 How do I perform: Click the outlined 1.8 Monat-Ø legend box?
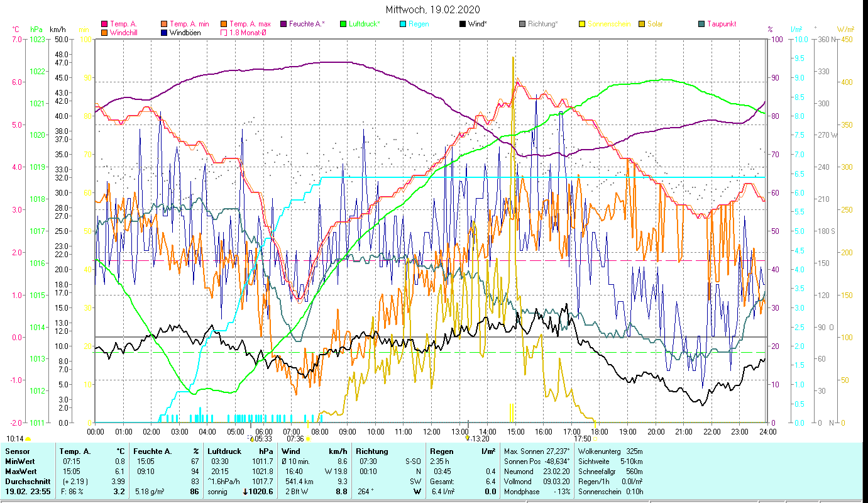tap(223, 32)
